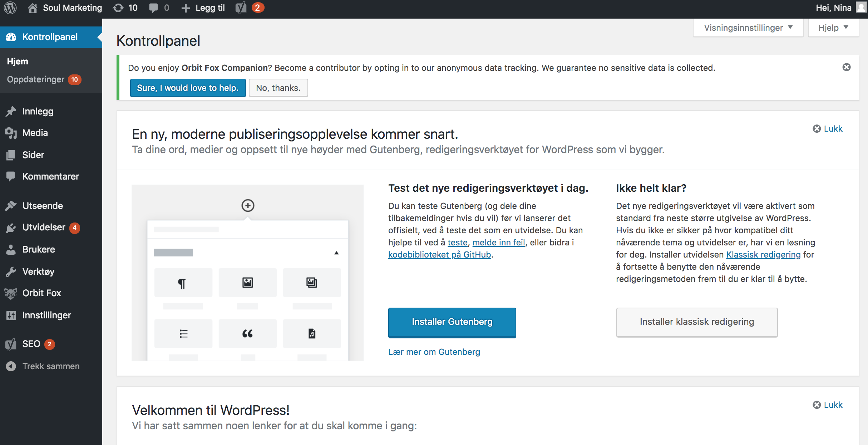
Task: Click image block icon in preview
Action: click(x=248, y=283)
